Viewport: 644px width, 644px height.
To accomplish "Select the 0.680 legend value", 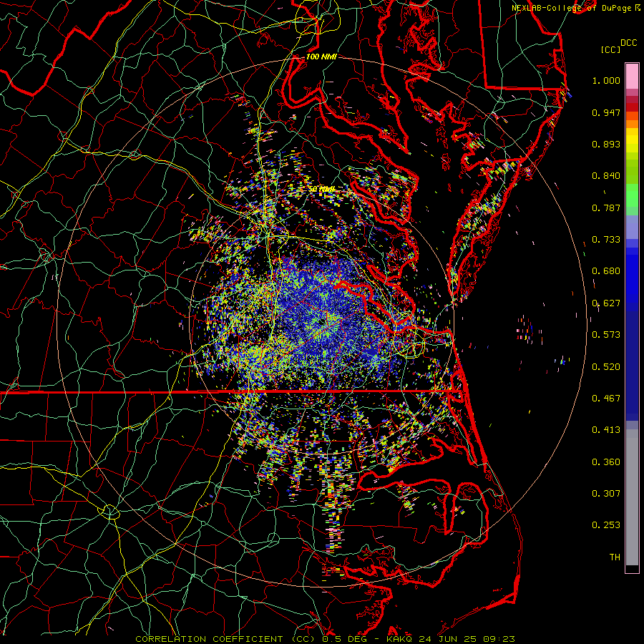I will click(606, 271).
